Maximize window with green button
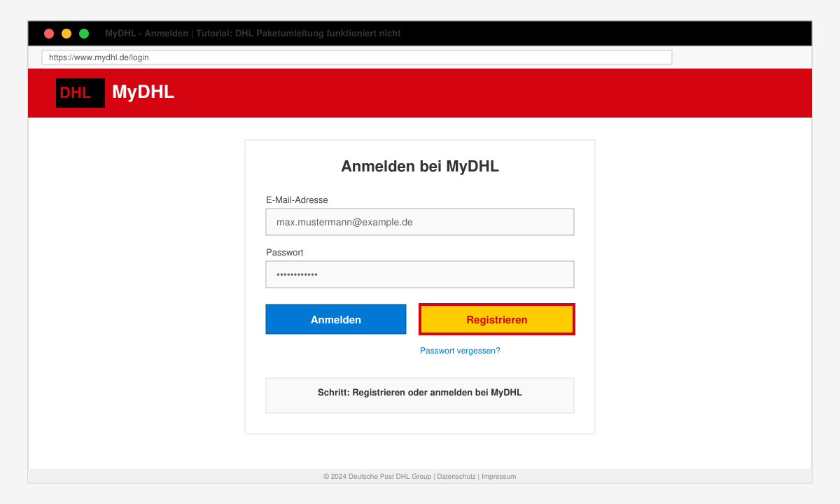The image size is (840, 504). coord(84,34)
